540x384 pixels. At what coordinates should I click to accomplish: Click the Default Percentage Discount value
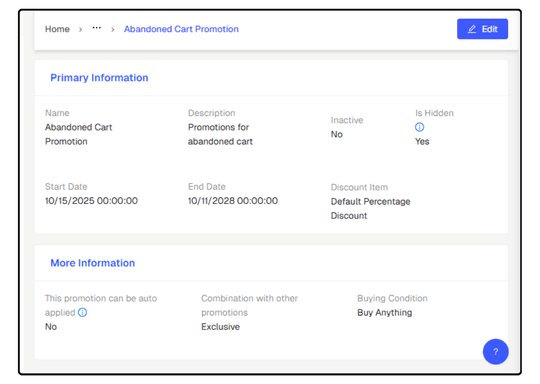[x=371, y=208]
